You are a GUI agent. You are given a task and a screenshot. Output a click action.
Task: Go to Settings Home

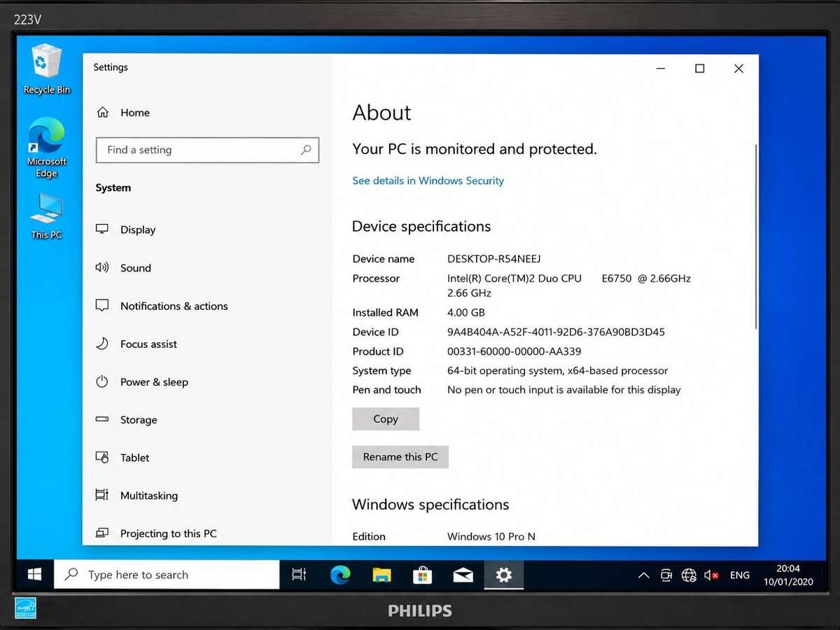pyautogui.click(x=123, y=113)
